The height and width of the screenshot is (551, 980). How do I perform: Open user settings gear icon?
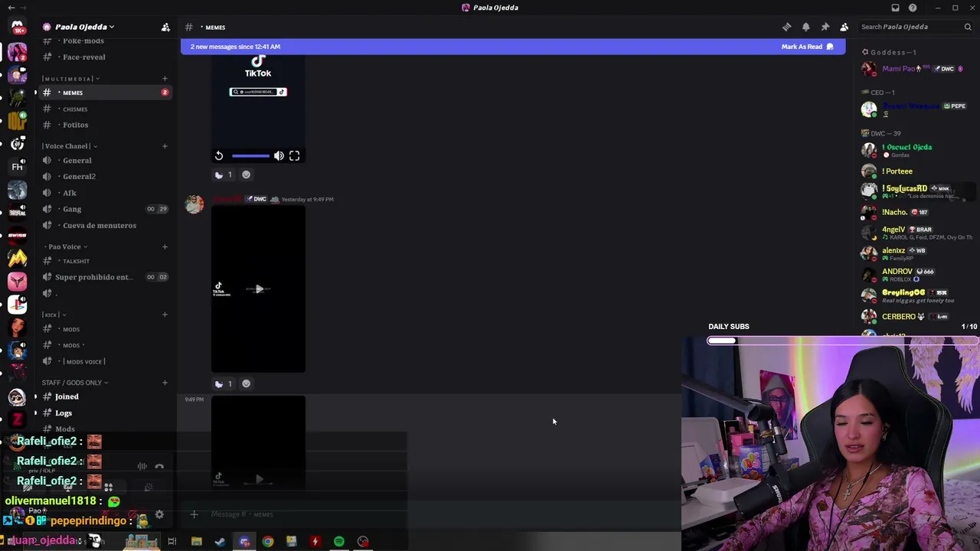tap(159, 514)
